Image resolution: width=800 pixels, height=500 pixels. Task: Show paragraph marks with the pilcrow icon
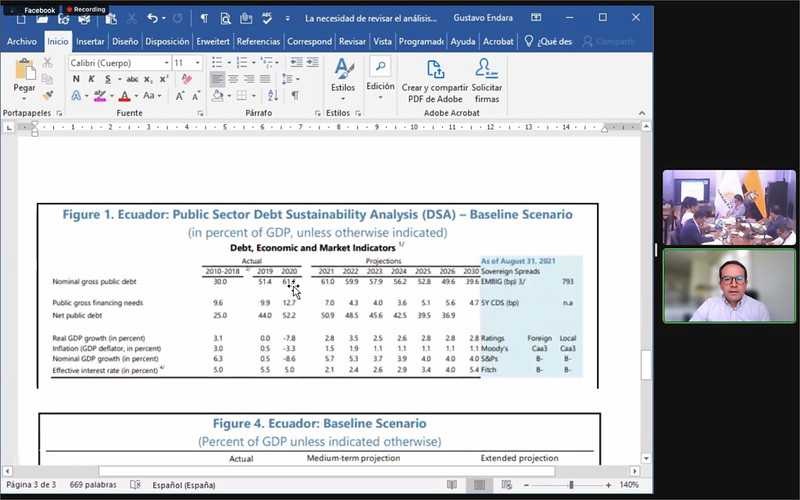294,96
